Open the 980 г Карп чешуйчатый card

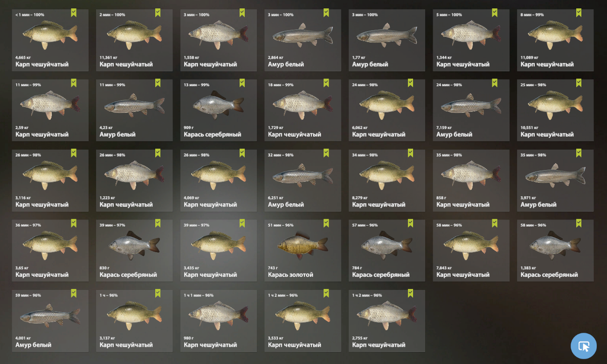(219, 321)
